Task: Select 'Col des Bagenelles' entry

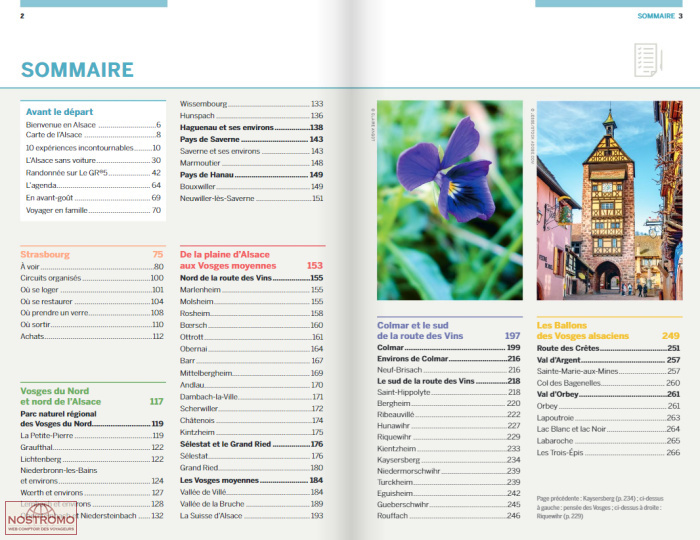Action: click(x=608, y=383)
